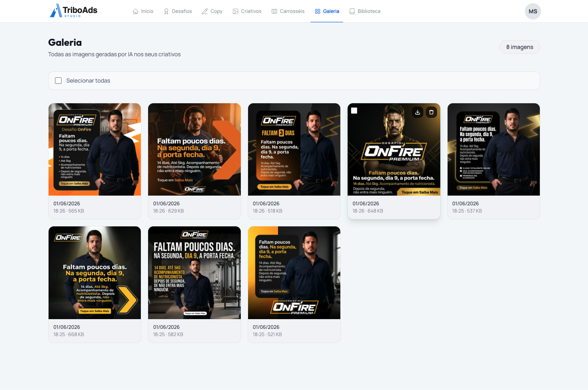
Task: Click the '18:25 · 521 KB' text
Action: pyautogui.click(x=267, y=335)
